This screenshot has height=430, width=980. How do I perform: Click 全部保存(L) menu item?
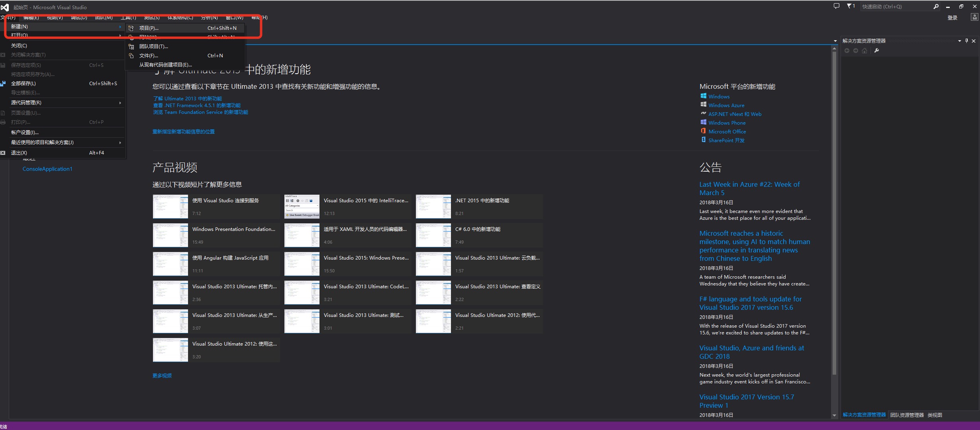pyautogui.click(x=63, y=84)
